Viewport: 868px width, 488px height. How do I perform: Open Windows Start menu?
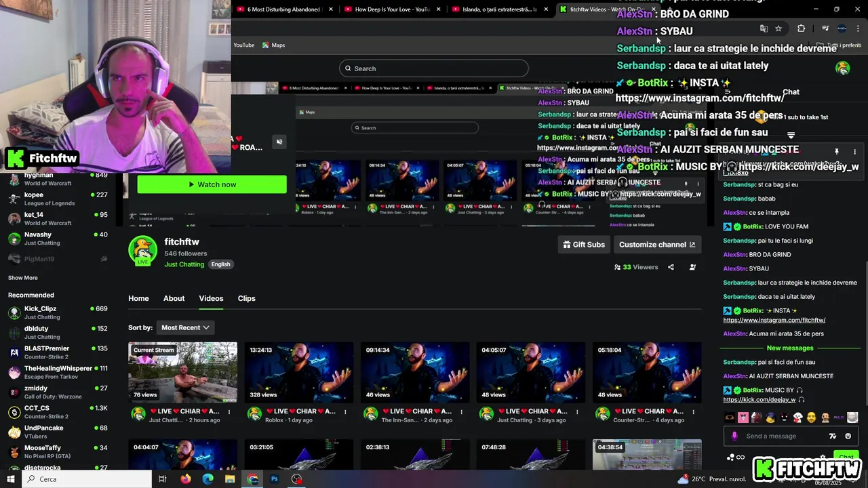(x=11, y=479)
